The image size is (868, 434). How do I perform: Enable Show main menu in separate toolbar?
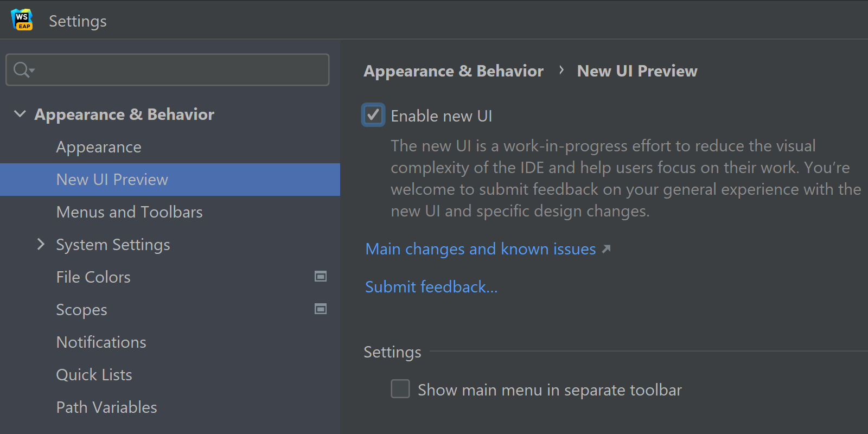[400, 389]
